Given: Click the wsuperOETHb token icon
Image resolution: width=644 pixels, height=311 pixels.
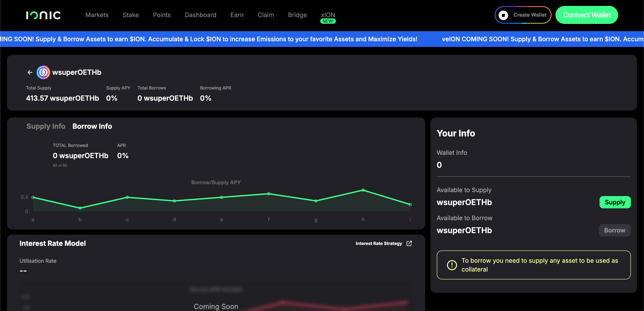Looking at the screenshot, I should (x=43, y=72).
